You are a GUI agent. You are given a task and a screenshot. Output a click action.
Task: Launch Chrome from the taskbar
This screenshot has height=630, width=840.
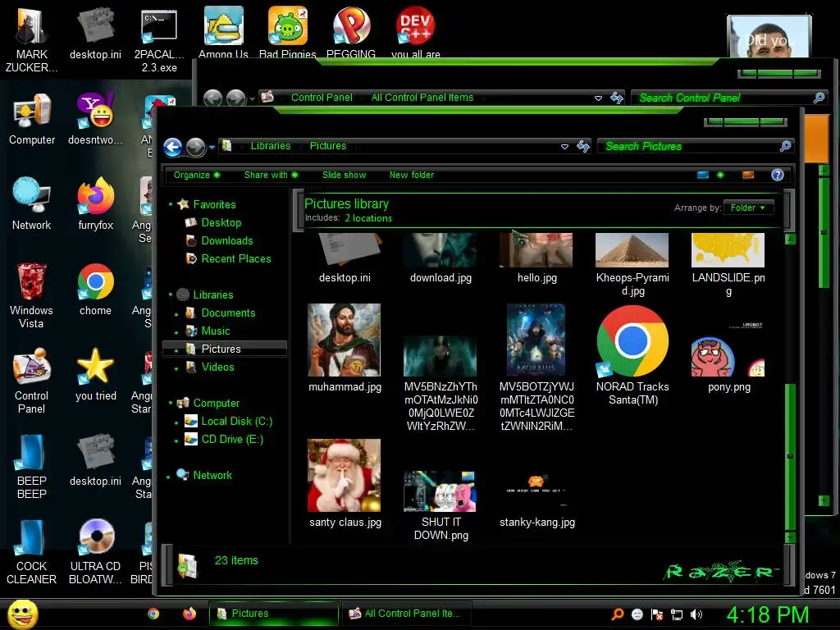[153, 614]
